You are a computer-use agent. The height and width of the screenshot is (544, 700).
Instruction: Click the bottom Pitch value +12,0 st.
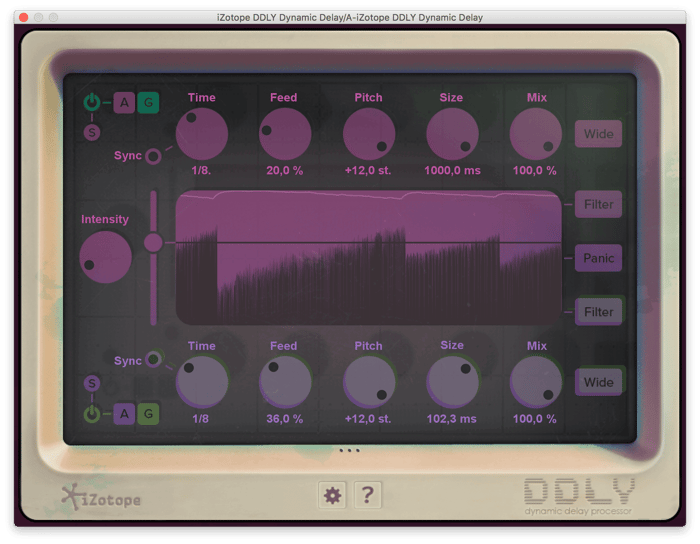pyautogui.click(x=368, y=419)
